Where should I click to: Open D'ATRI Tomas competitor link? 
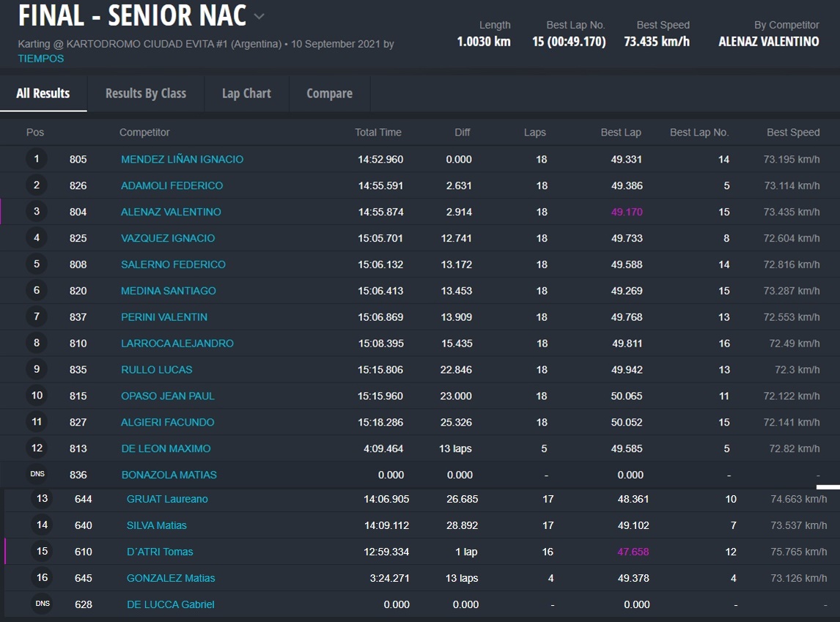coord(160,552)
